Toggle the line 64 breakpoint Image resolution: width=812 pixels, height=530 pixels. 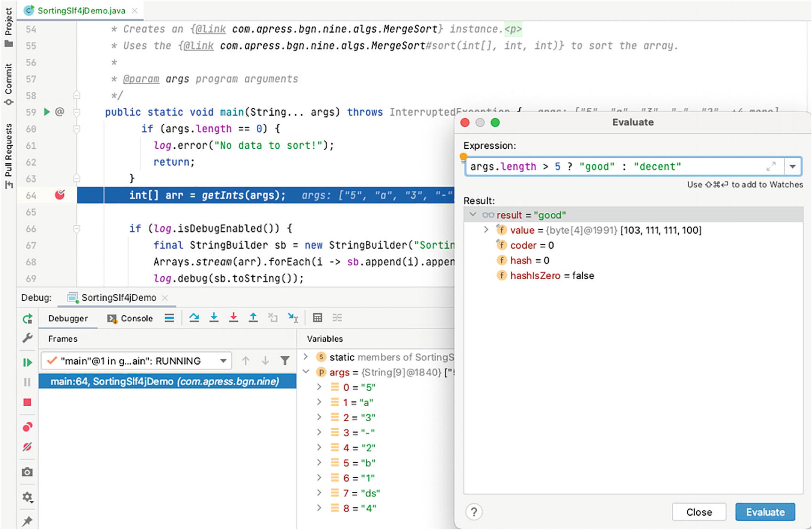[x=60, y=195]
